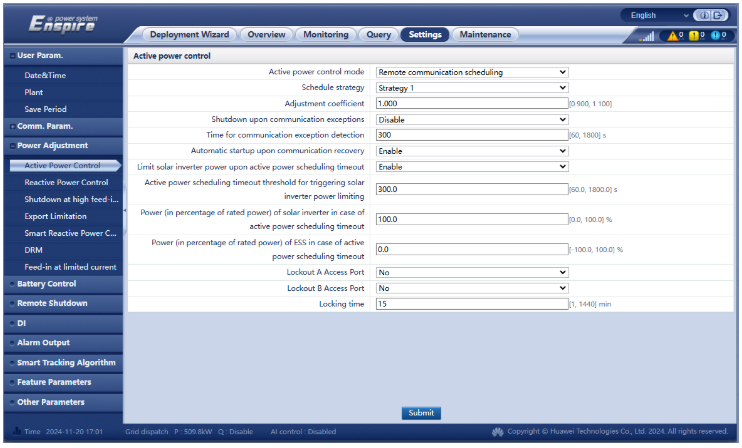This screenshot has width=742, height=448.
Task: Click the signal strength icon
Action: (646, 36)
